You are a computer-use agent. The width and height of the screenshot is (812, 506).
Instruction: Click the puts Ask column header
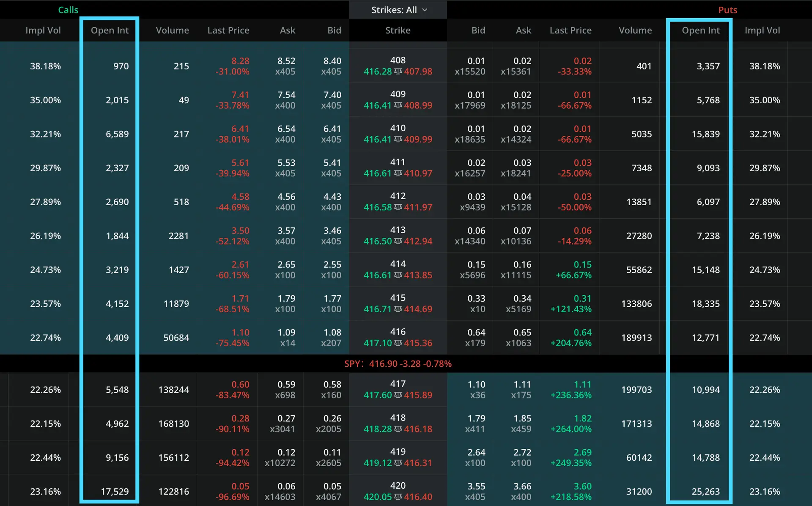coord(523,30)
